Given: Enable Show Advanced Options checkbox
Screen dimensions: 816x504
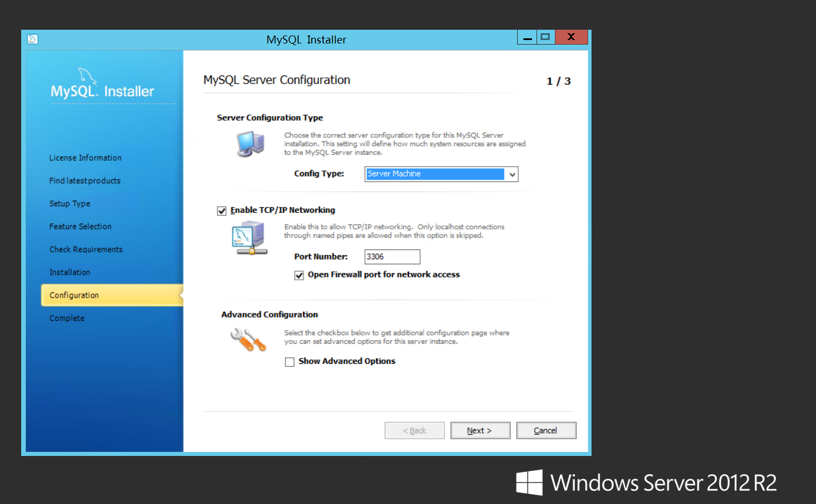Looking at the screenshot, I should click(290, 362).
